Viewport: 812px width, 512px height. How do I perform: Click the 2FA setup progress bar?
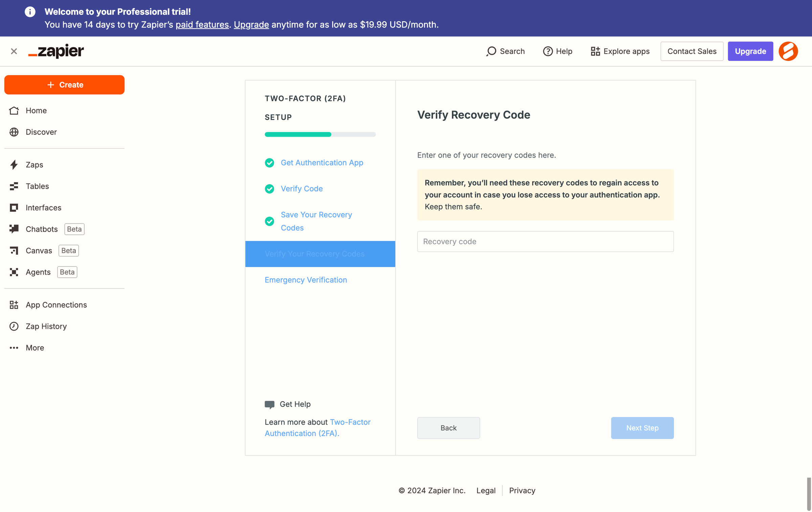pos(320,135)
